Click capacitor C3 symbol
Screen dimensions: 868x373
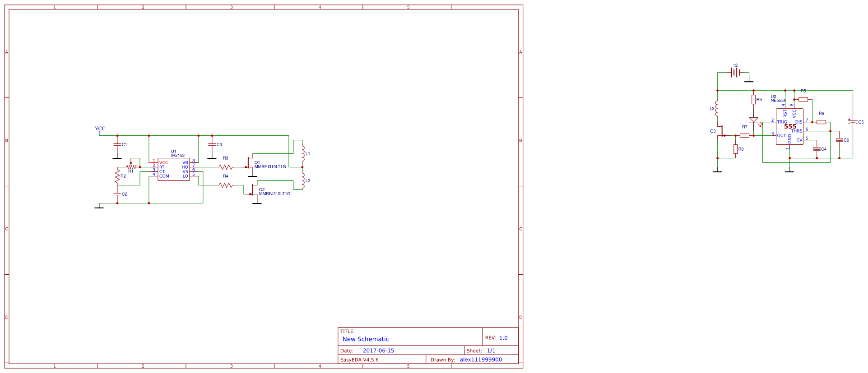(x=212, y=145)
